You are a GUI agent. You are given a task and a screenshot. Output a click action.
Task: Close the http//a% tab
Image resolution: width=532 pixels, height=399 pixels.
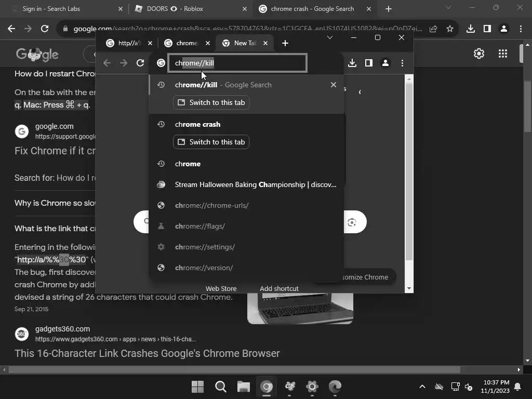pyautogui.click(x=150, y=43)
